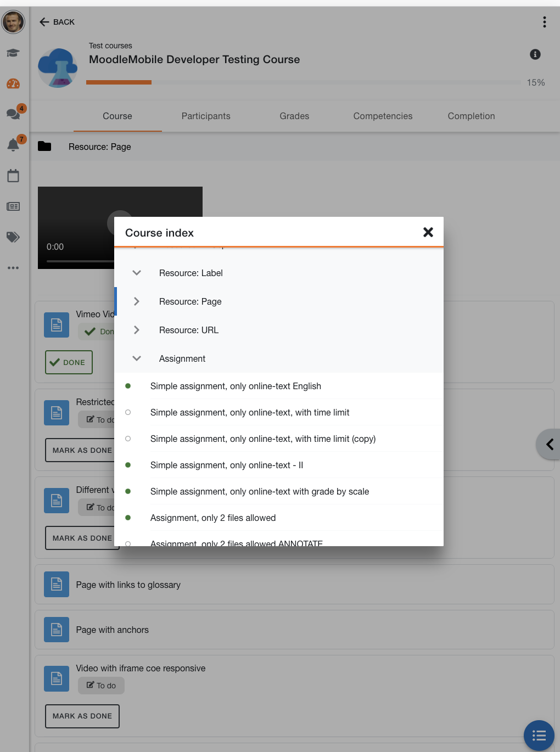
Task: Show course info icon
Action: point(535,54)
